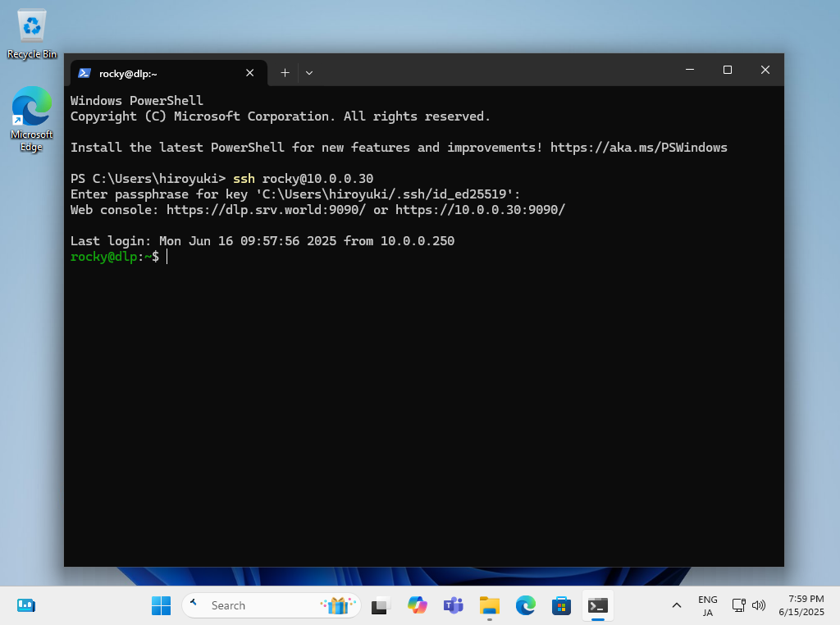Open the Widgets panel on the taskbar
840x625 pixels.
click(x=26, y=605)
